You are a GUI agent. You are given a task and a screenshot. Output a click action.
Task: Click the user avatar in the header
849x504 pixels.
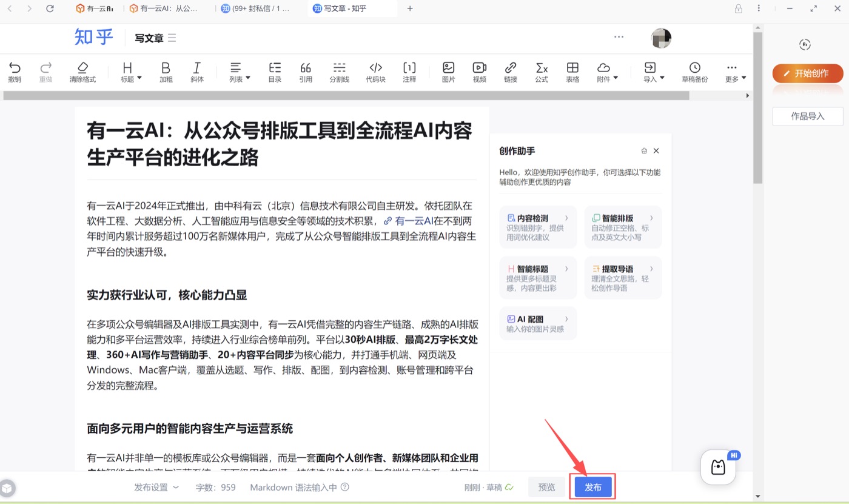(x=661, y=38)
